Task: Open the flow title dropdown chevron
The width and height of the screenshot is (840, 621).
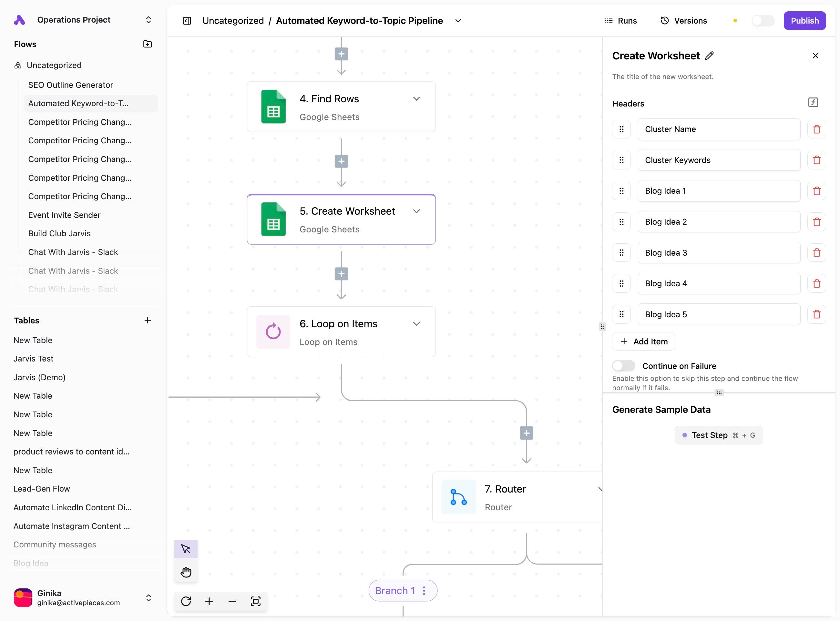Action: tap(458, 21)
